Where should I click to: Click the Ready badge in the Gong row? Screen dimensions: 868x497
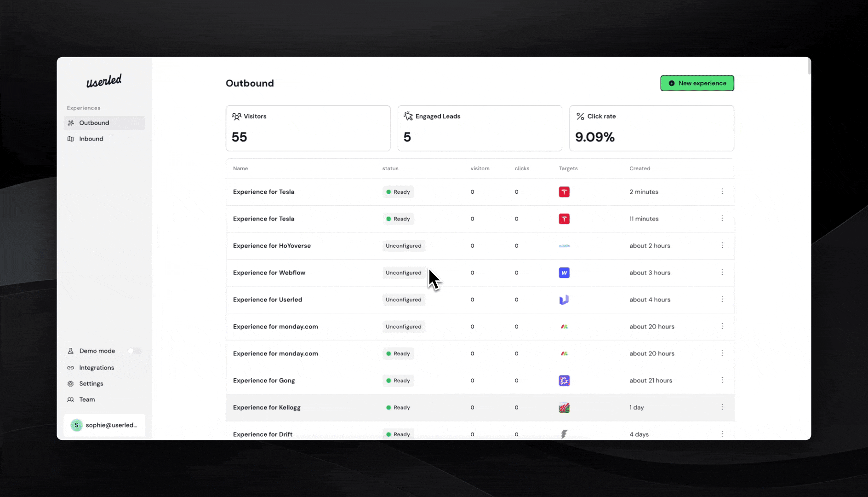pyautogui.click(x=398, y=381)
